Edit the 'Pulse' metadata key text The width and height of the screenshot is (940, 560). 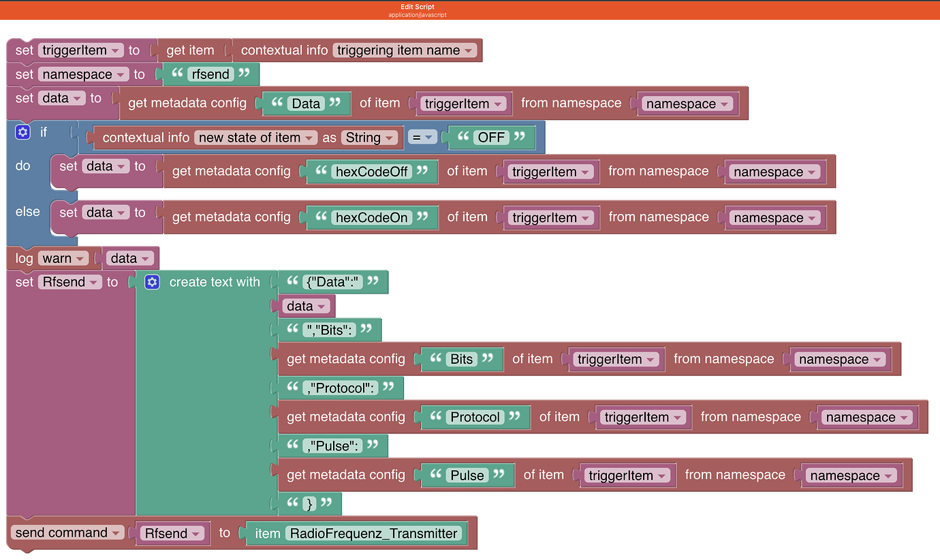[x=467, y=475]
